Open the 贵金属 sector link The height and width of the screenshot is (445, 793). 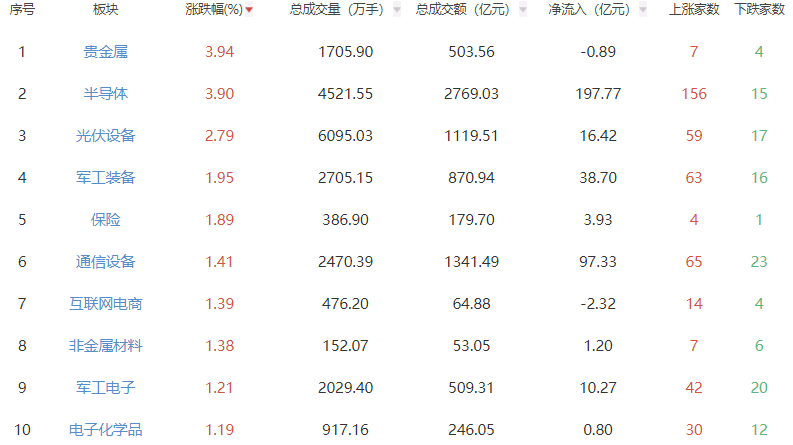point(105,52)
